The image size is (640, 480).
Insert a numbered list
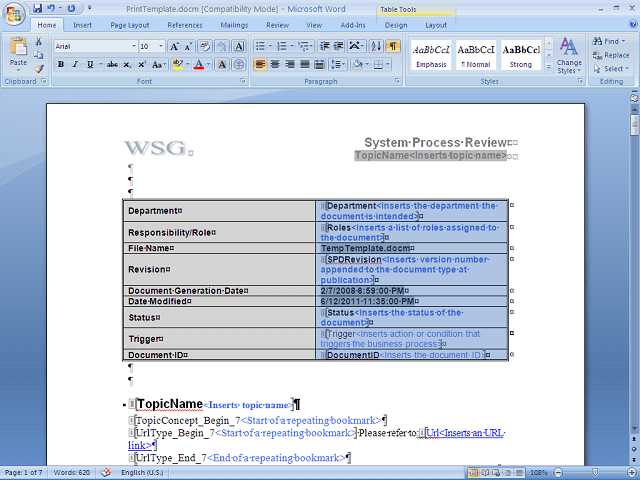click(x=282, y=47)
